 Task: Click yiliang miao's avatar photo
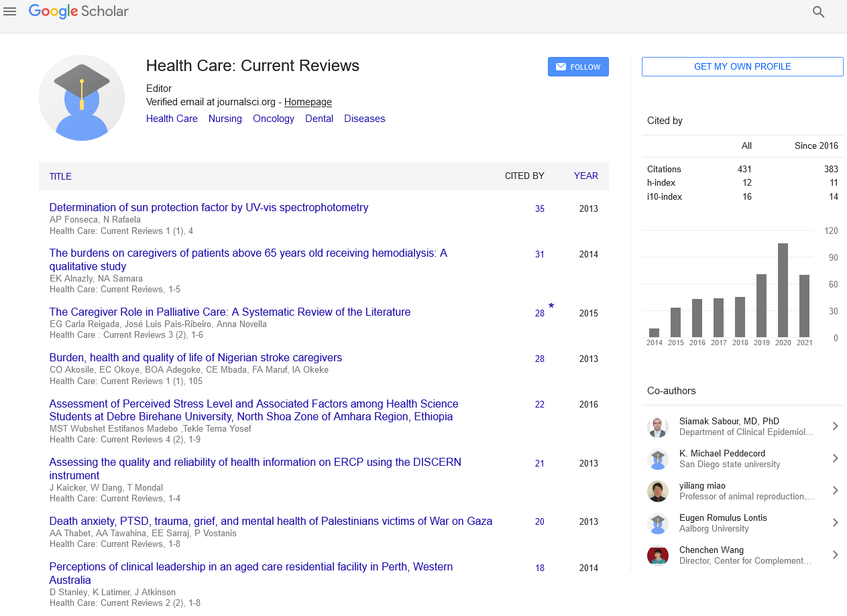pos(657,491)
